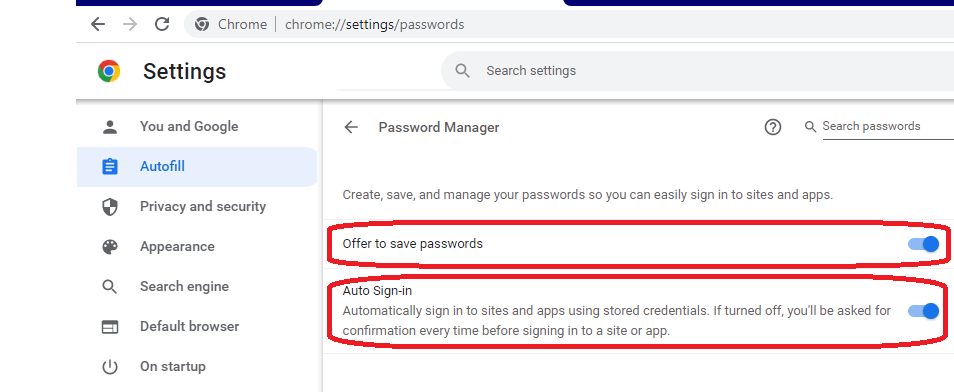Screen dimensions: 954x392
Task: Click the magnifier icon in Search settings
Action: (x=462, y=71)
